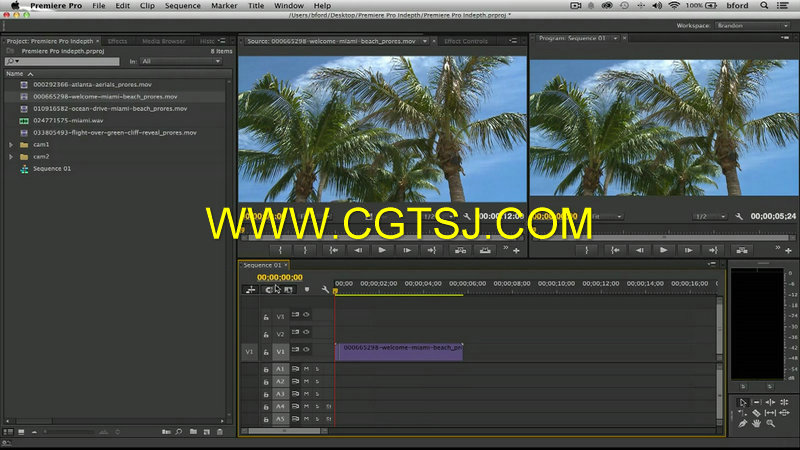Open Program monitor settings wrench
Image resolution: width=800 pixels, height=450 pixels.
[739, 216]
